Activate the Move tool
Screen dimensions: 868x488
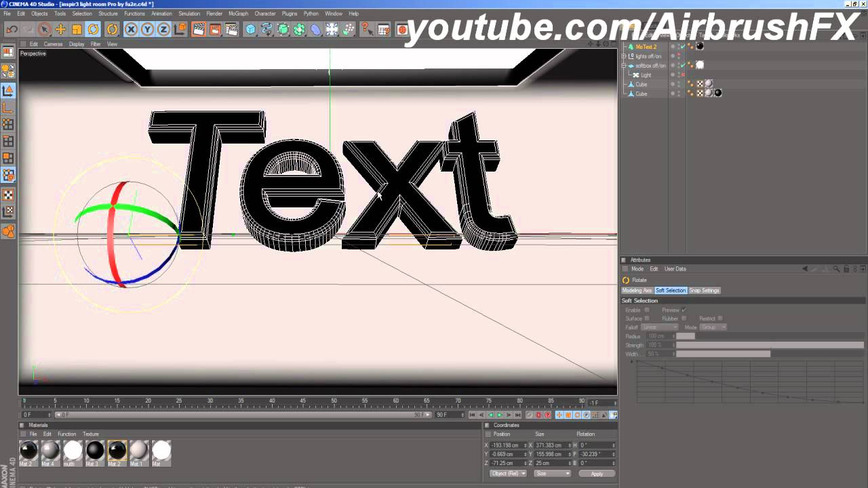(x=60, y=29)
